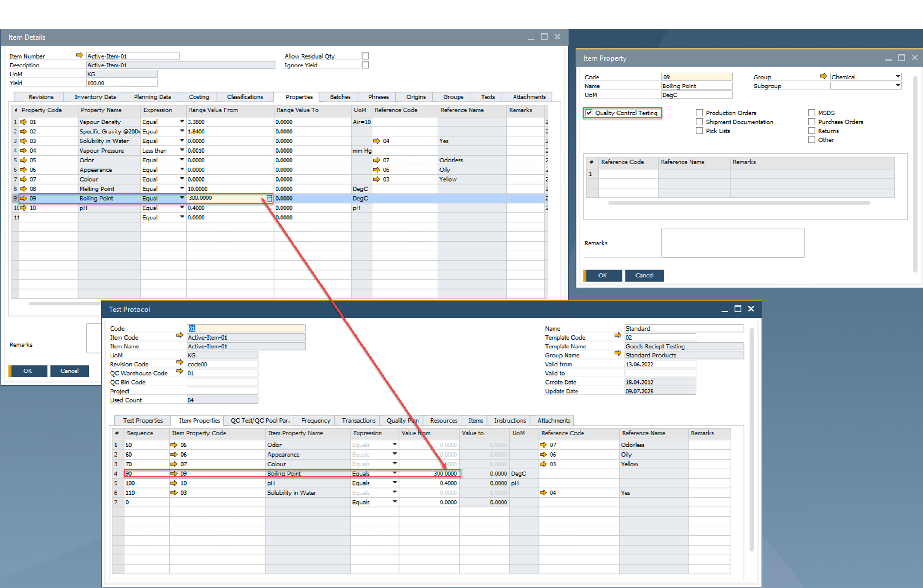Expand the Subgroup dropdown
This screenshot has width=923, height=588.
click(898, 86)
